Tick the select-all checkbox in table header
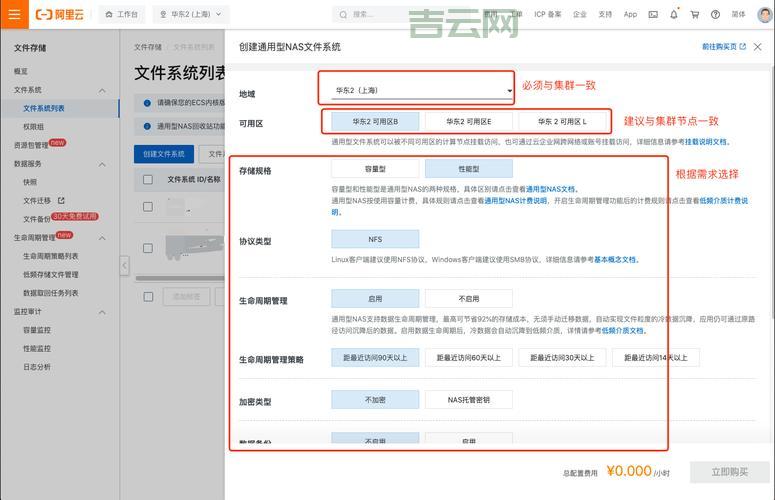 [x=148, y=179]
